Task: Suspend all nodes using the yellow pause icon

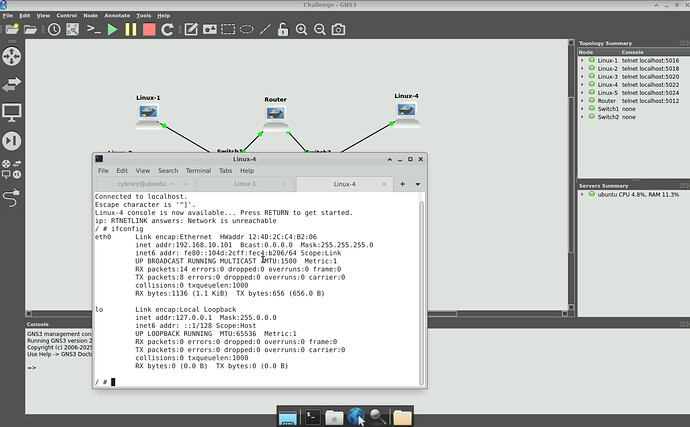Action: pyautogui.click(x=130, y=30)
